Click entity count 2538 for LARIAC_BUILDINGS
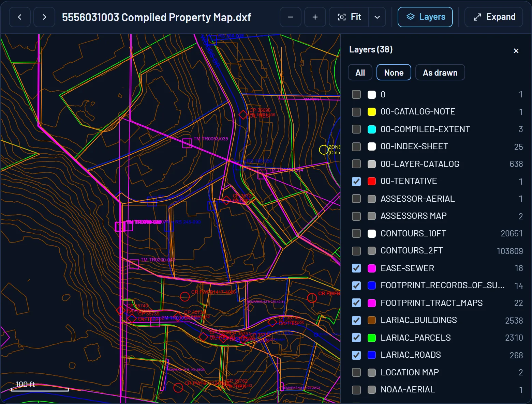Image resolution: width=532 pixels, height=404 pixels. [514, 321]
